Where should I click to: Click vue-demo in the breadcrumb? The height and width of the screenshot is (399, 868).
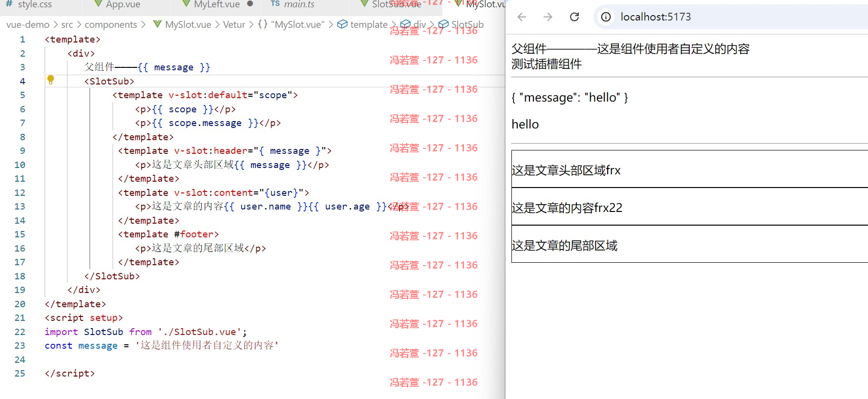coord(28,24)
